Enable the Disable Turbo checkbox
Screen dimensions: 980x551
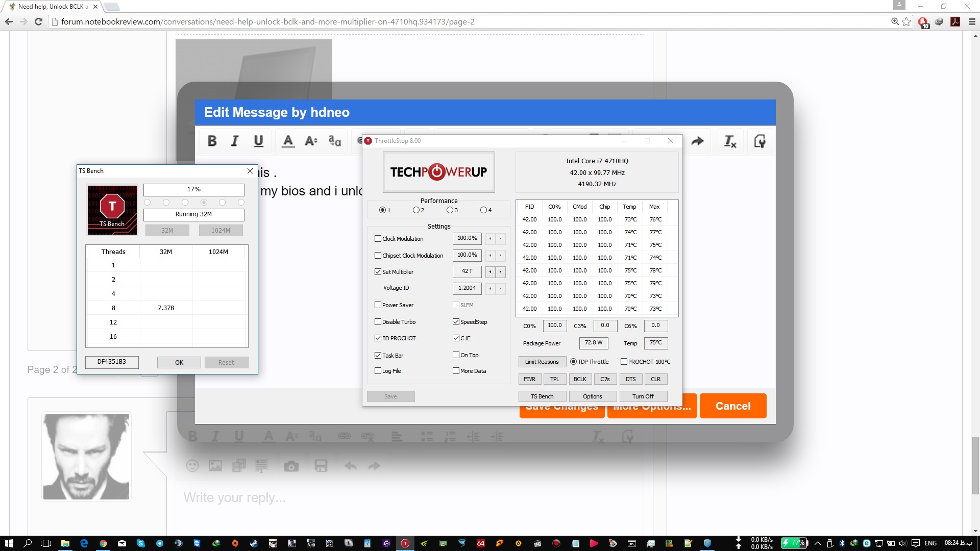(378, 322)
